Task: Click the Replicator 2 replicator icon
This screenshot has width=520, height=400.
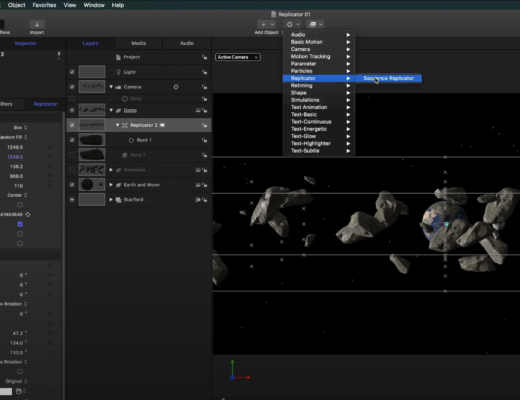Action: click(125, 125)
